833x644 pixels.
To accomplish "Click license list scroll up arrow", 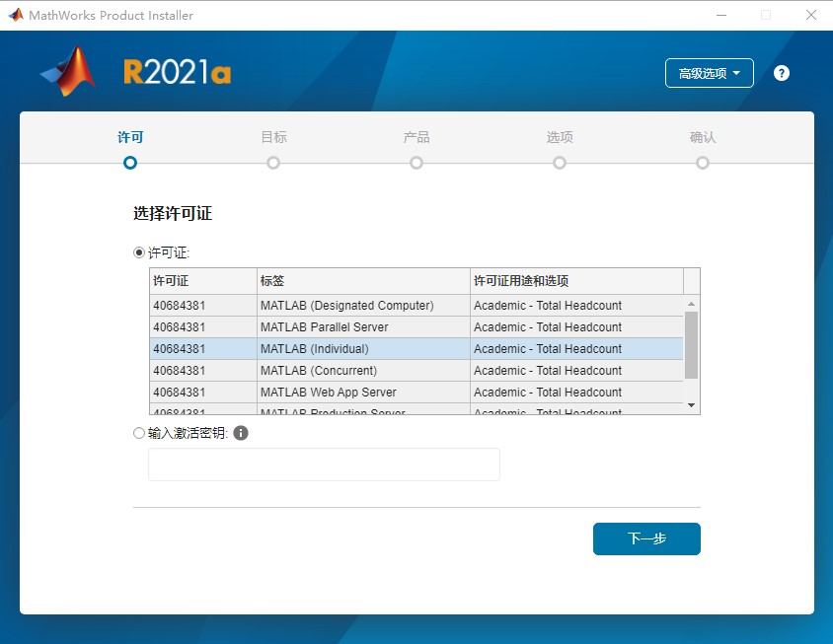I will pos(691,305).
